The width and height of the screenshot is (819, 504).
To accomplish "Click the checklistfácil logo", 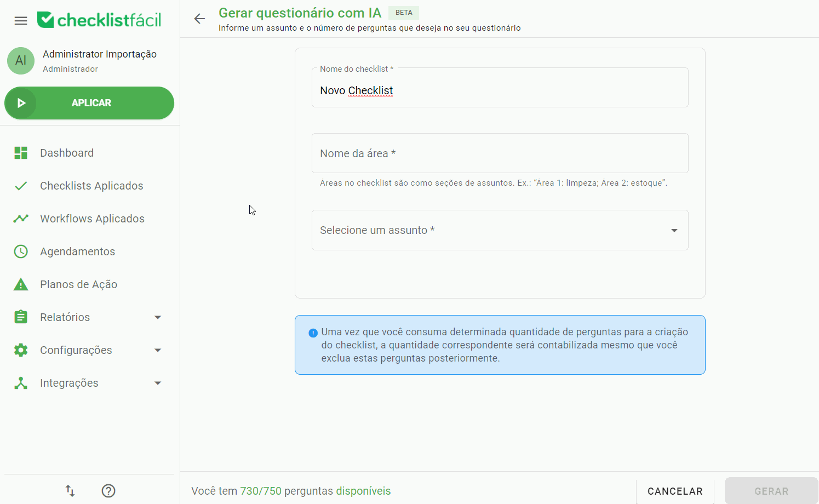I will click(x=99, y=20).
